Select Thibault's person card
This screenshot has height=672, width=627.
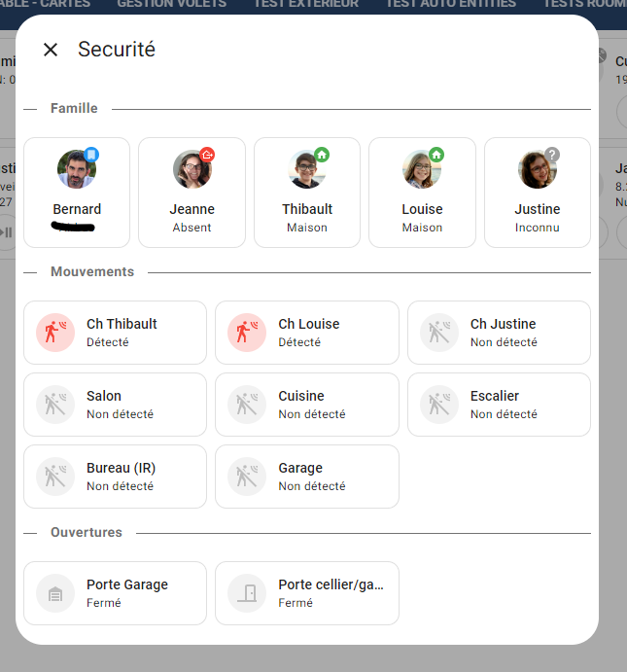307,193
